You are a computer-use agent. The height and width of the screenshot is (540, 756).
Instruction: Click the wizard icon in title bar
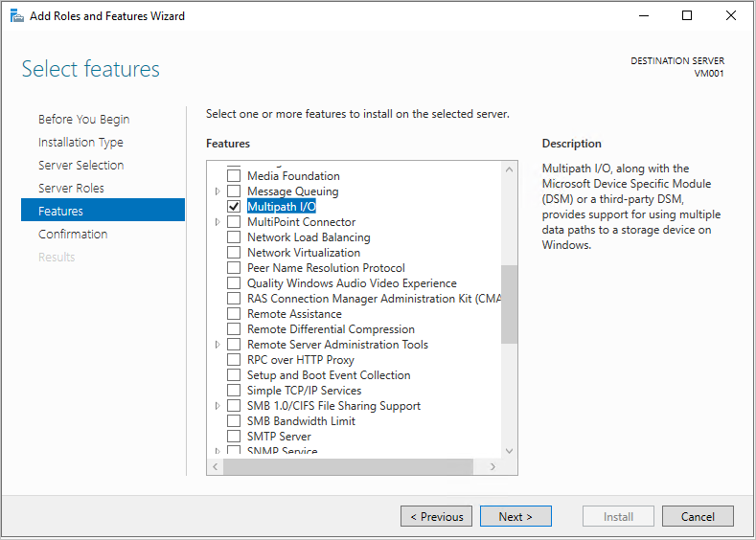point(17,16)
